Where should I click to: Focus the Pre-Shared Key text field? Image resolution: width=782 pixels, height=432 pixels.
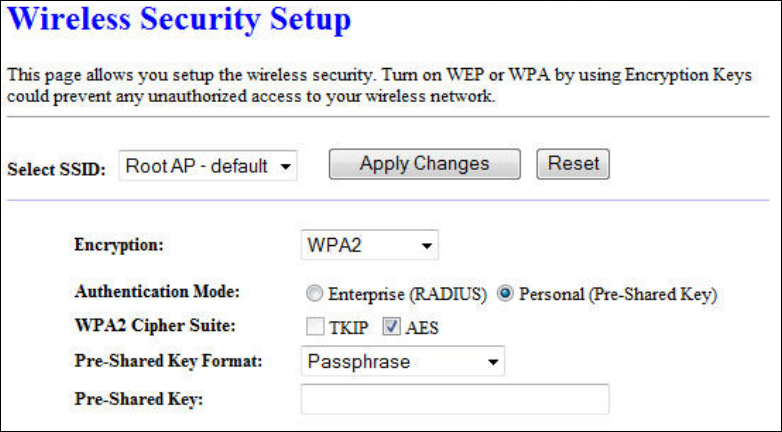pos(454,399)
